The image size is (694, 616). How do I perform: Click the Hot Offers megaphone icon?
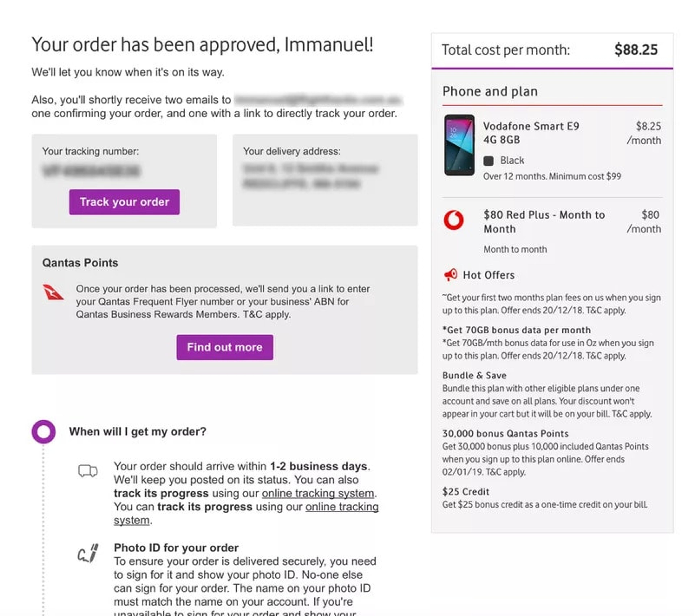point(451,275)
